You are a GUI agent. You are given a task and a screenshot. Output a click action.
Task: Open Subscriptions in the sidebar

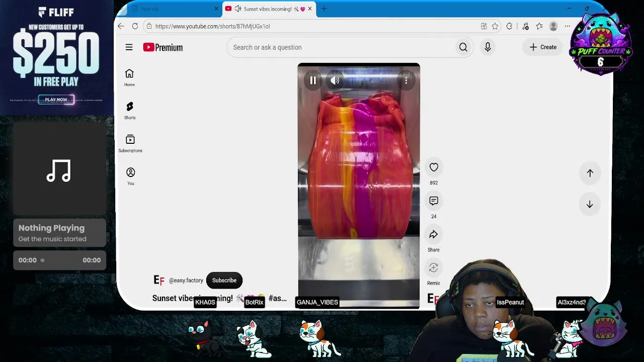tap(130, 143)
